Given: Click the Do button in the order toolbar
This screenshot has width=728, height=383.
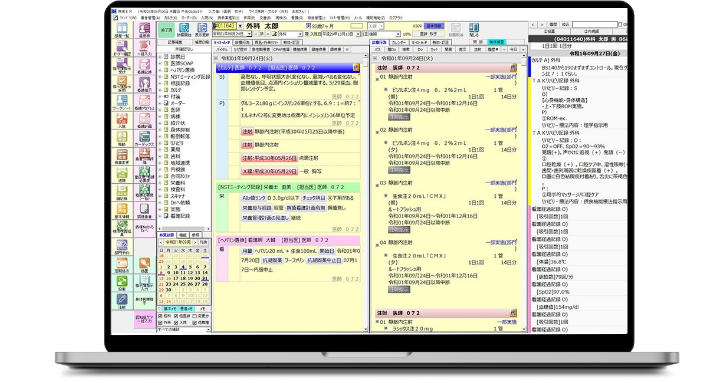Looking at the screenshot, I should (420, 49).
